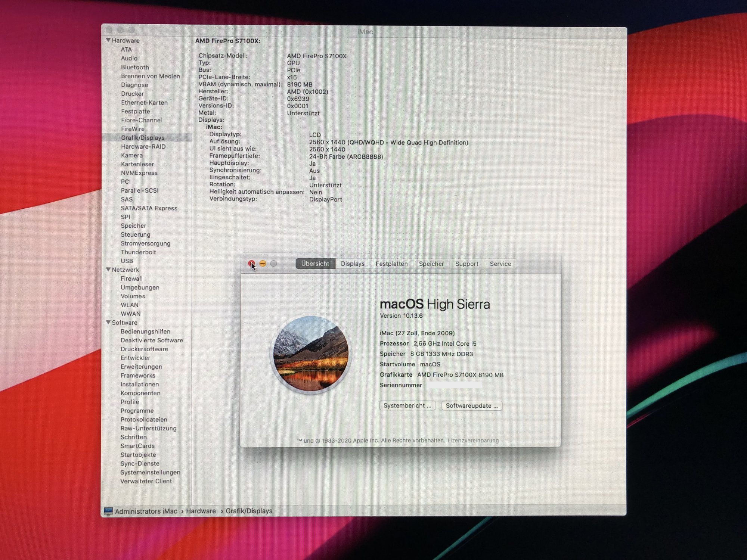Switch to the Displays tab
This screenshot has height=560, width=747.
click(352, 264)
